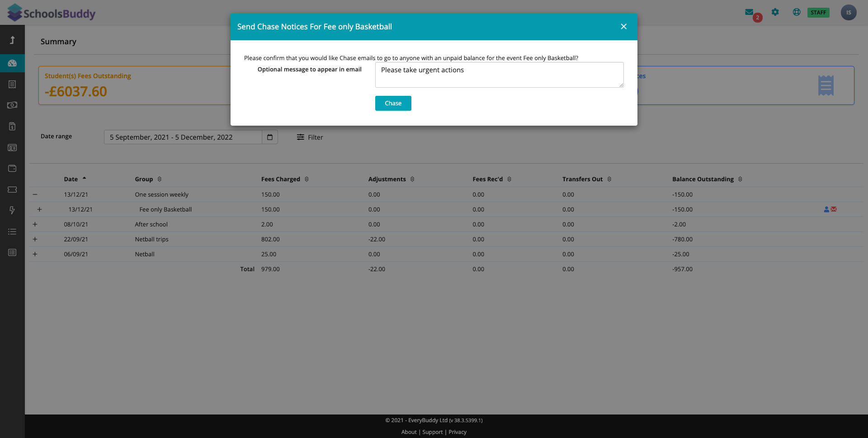The image size is (868, 438).
Task: Open the cash banknote sidebar icon
Action: pos(12,105)
